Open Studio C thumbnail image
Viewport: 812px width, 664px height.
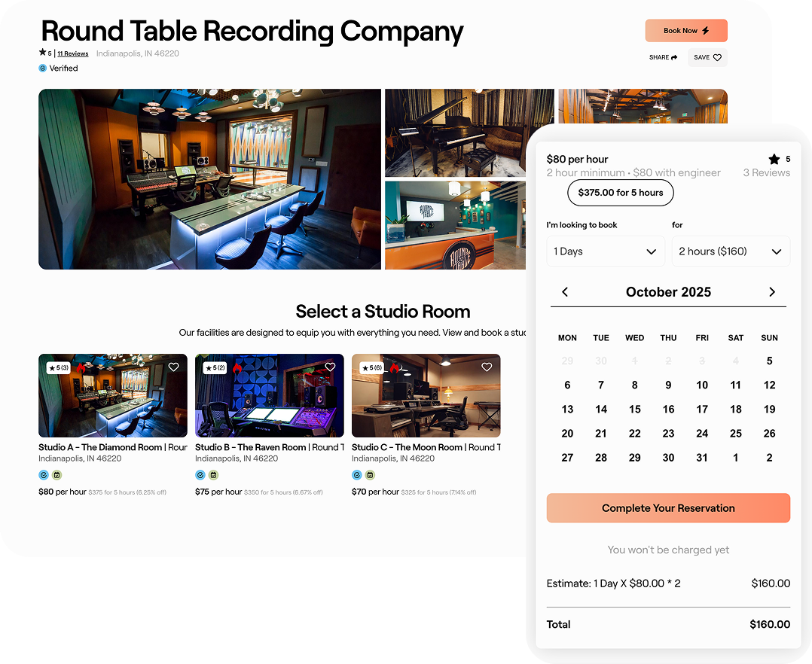point(426,395)
